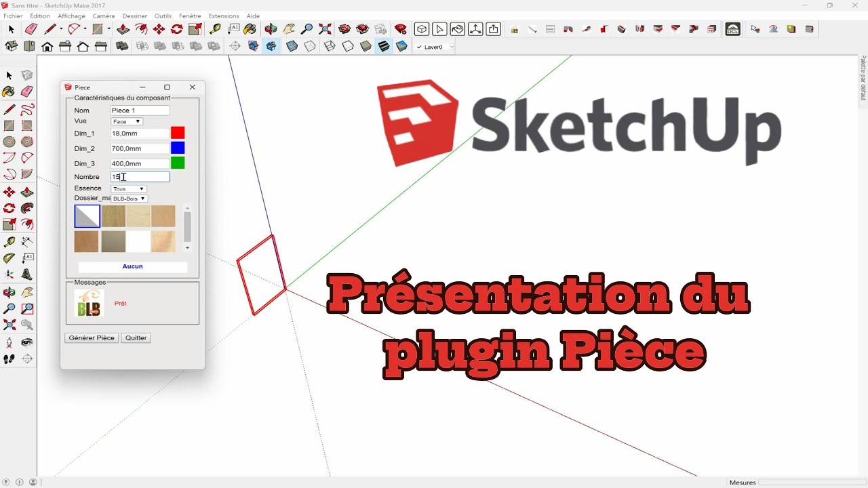Click the blue Dim_2 color swatch

[x=178, y=148]
